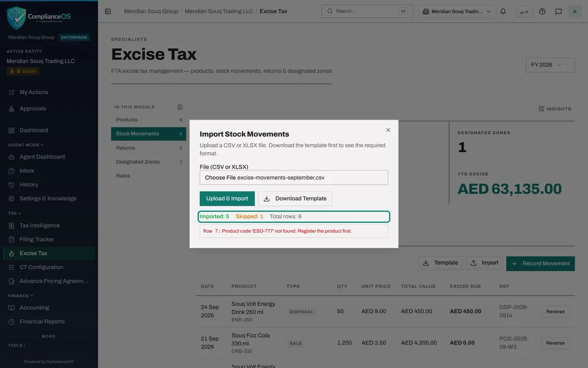Switch language to Arabic button
The width and height of the screenshot is (588, 368).
point(524,11)
